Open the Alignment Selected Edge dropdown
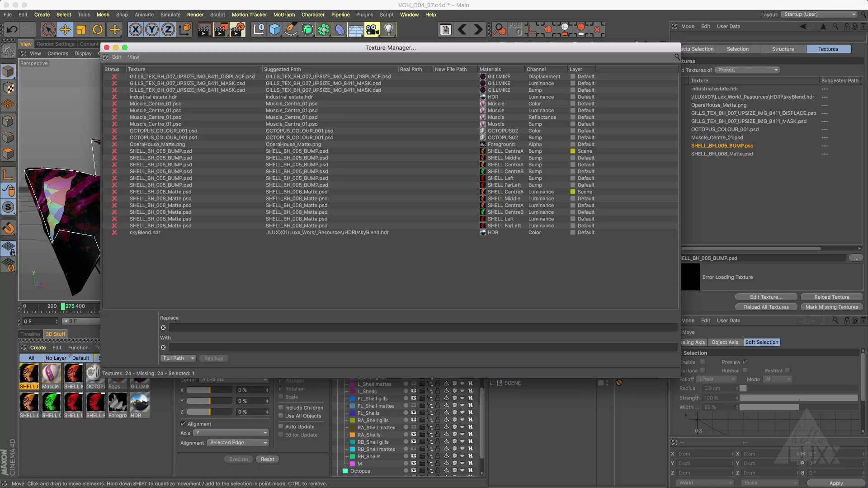 click(x=238, y=443)
